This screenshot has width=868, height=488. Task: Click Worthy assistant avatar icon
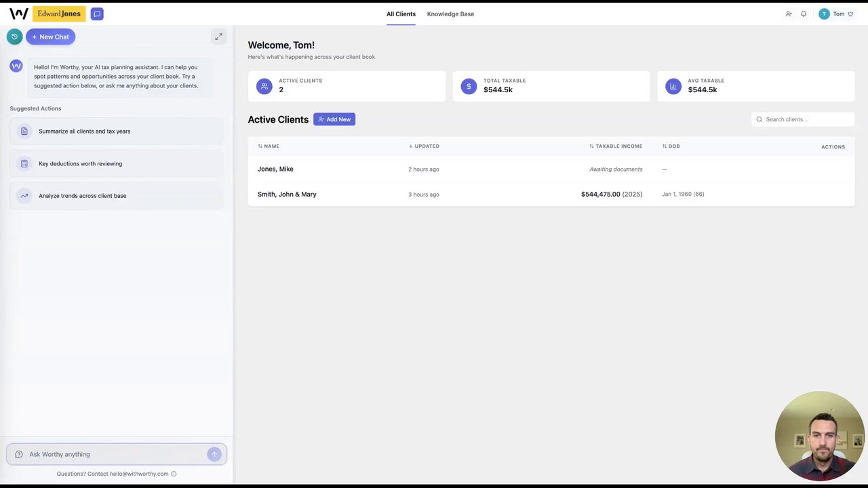coord(16,66)
